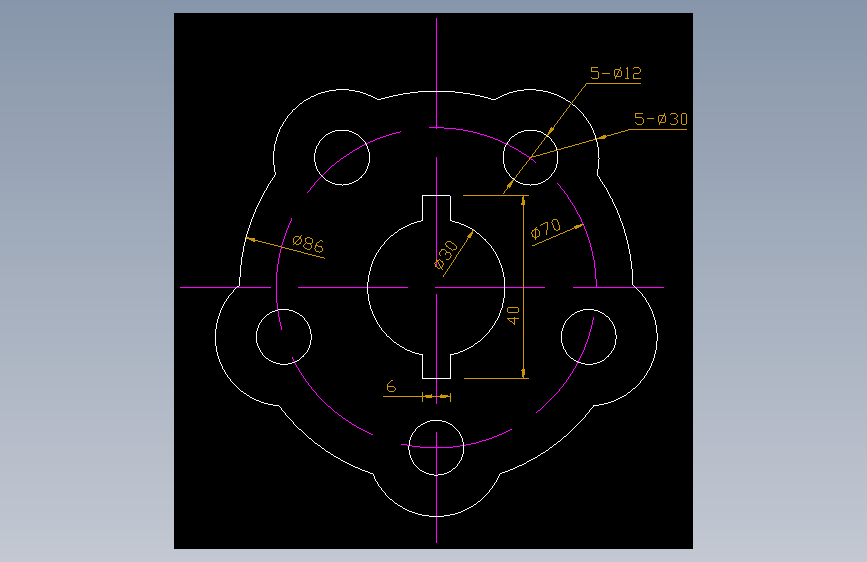Click the 5-ø30 dimension label
The height and width of the screenshot is (562, 867).
(x=661, y=119)
